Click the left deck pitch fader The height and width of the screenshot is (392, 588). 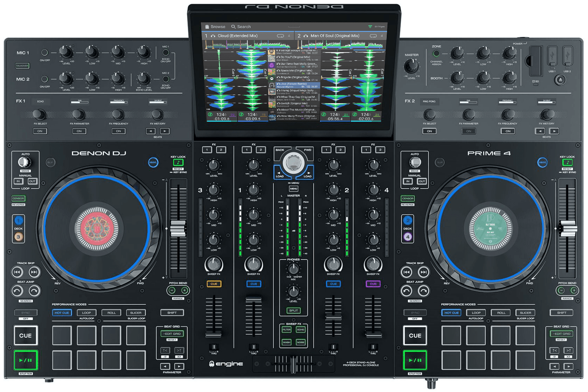click(x=178, y=229)
